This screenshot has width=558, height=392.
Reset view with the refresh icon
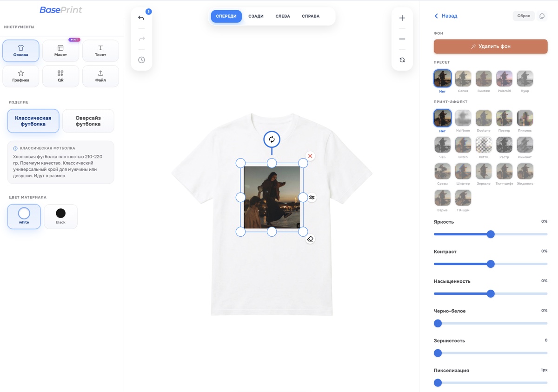(x=402, y=60)
